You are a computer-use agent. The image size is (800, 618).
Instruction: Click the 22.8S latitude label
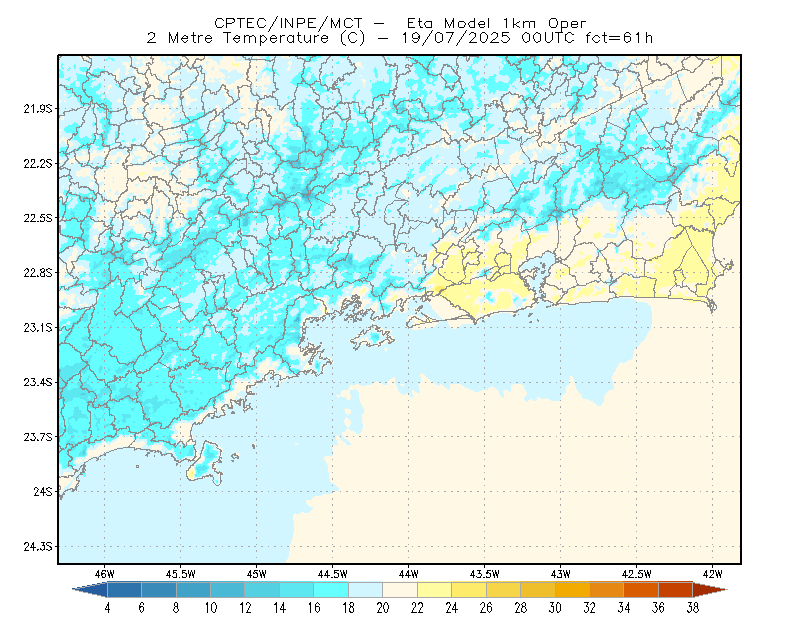(38, 273)
